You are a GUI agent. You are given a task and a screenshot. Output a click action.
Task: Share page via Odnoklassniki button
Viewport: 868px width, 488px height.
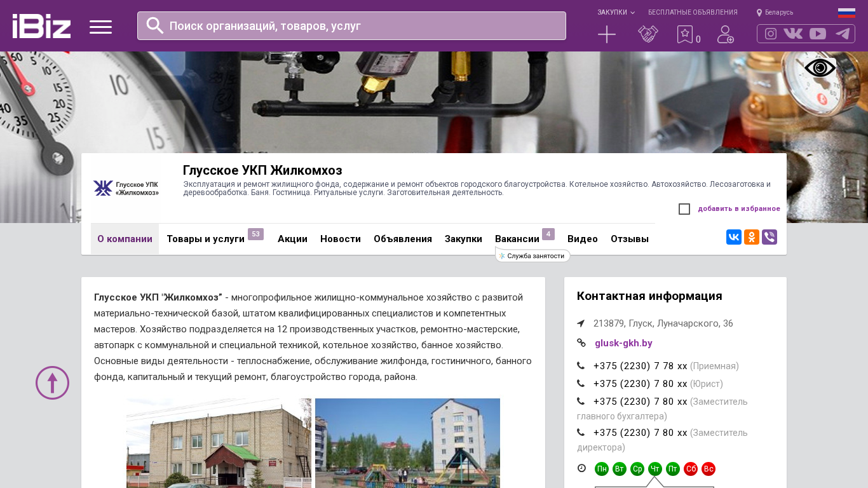(x=752, y=237)
